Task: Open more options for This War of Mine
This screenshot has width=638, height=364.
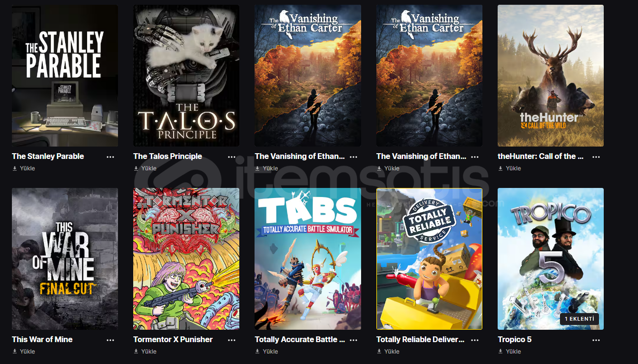Action: [110, 340]
